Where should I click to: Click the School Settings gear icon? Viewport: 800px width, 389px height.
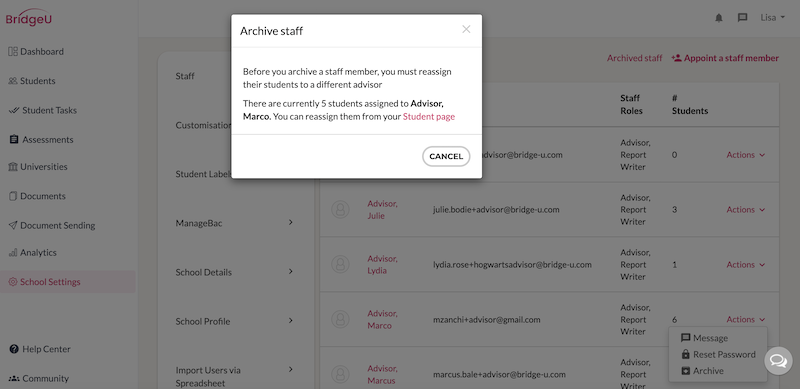pos(13,282)
